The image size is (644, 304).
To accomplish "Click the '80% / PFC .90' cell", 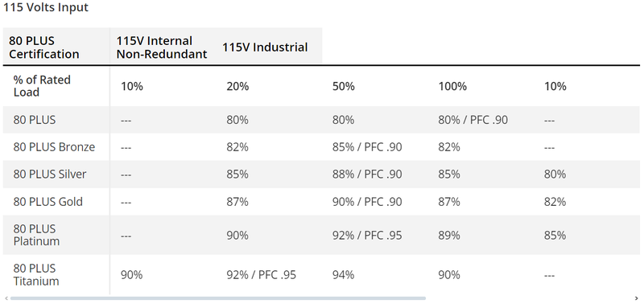I will click(x=473, y=120).
